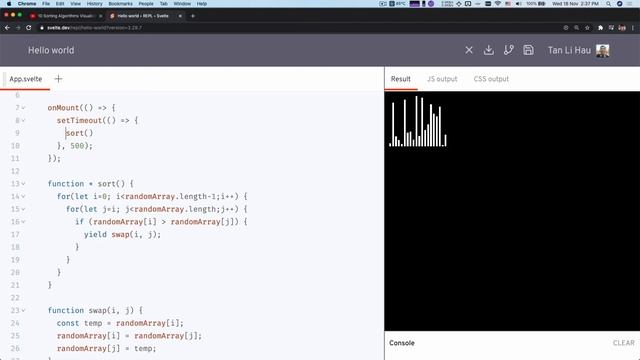Open the Wi-Fi status menu
640x360 pixels.
498,4
